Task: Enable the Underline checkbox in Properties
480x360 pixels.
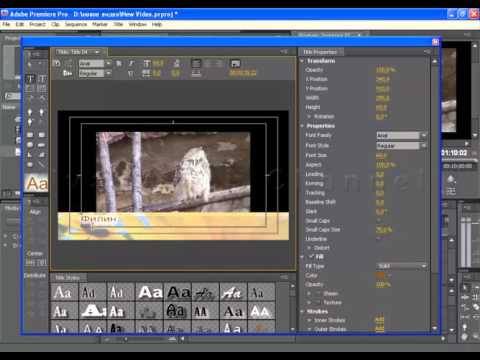Action: pyautogui.click(x=379, y=239)
